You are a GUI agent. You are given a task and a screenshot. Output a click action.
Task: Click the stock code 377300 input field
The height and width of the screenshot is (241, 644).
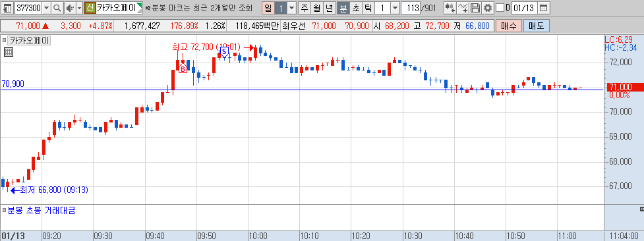(x=28, y=8)
